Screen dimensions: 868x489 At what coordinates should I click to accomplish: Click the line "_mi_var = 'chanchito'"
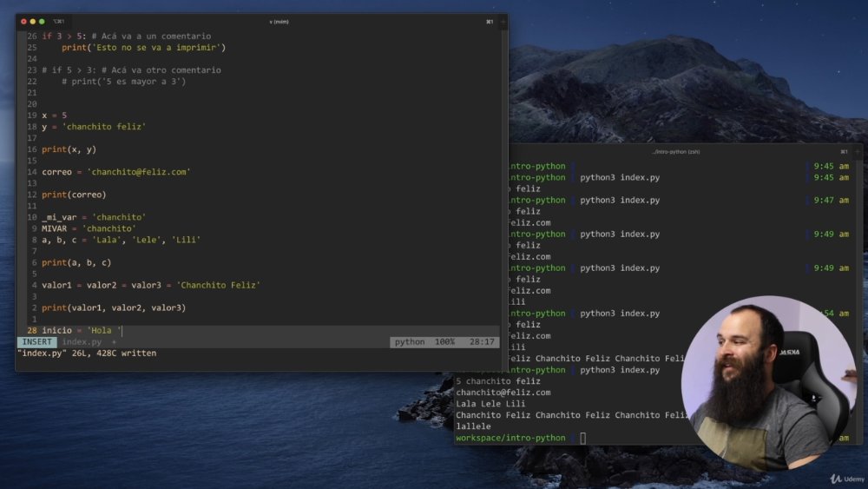tap(94, 217)
